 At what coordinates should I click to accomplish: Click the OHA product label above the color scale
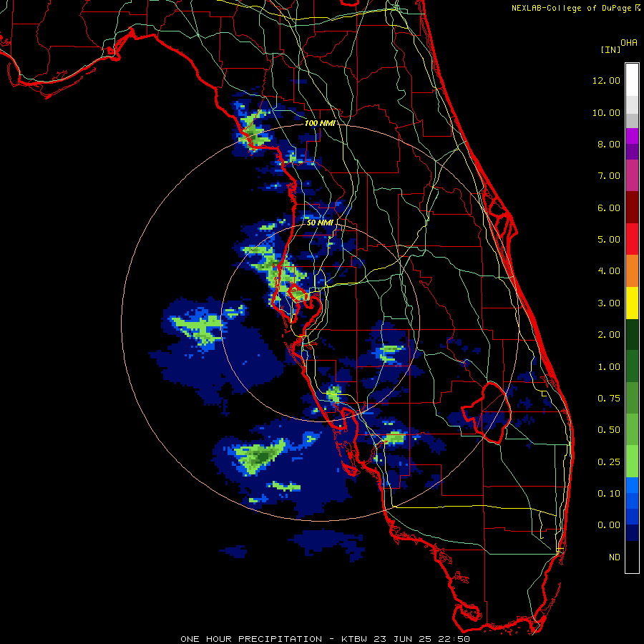tap(629, 43)
